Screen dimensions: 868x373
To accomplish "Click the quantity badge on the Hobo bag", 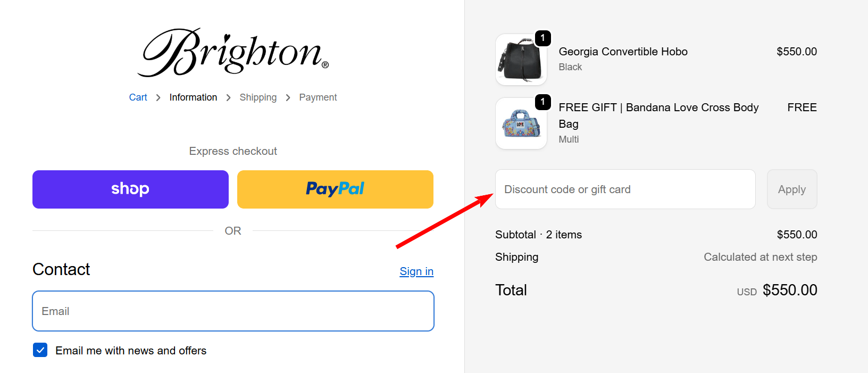I will (x=542, y=38).
